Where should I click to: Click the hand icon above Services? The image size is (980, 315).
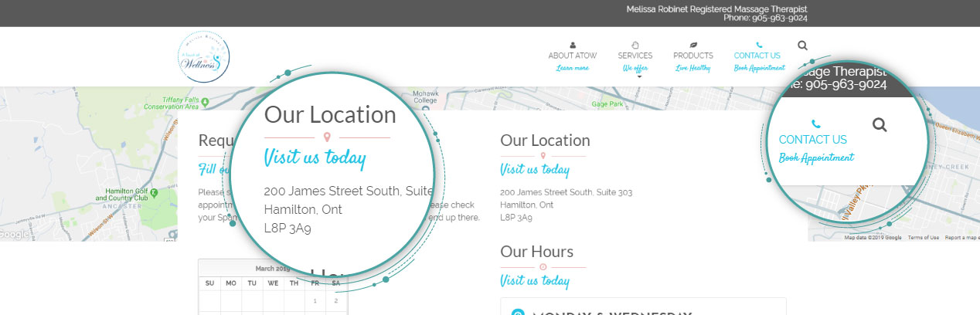tap(635, 45)
